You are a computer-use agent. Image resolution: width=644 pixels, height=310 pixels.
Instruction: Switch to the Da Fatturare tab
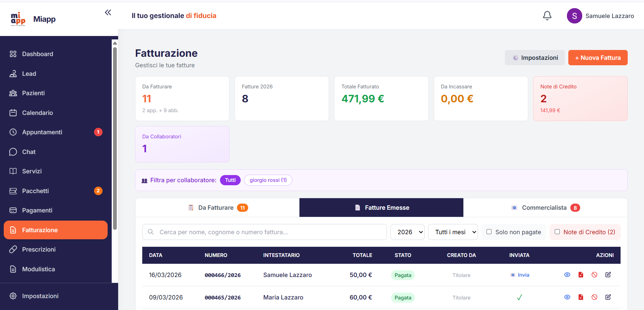point(217,208)
